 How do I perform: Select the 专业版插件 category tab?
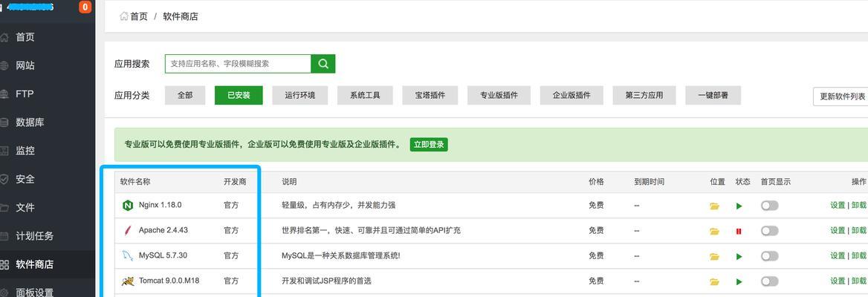point(499,95)
